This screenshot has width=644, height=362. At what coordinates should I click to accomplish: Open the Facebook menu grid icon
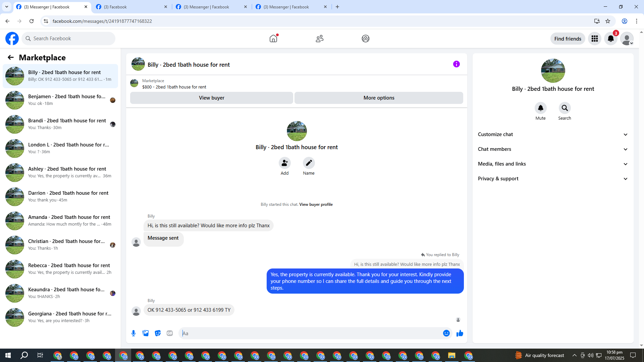(595, 39)
